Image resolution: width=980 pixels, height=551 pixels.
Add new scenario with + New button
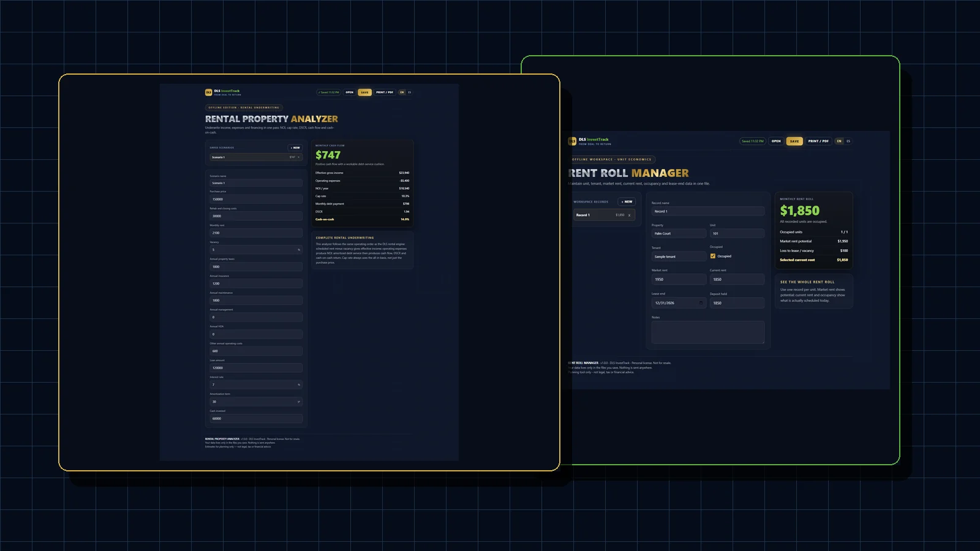click(295, 148)
